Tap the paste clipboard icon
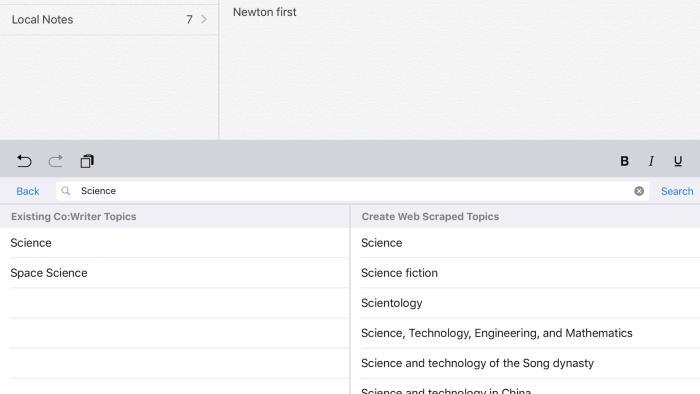 87,161
